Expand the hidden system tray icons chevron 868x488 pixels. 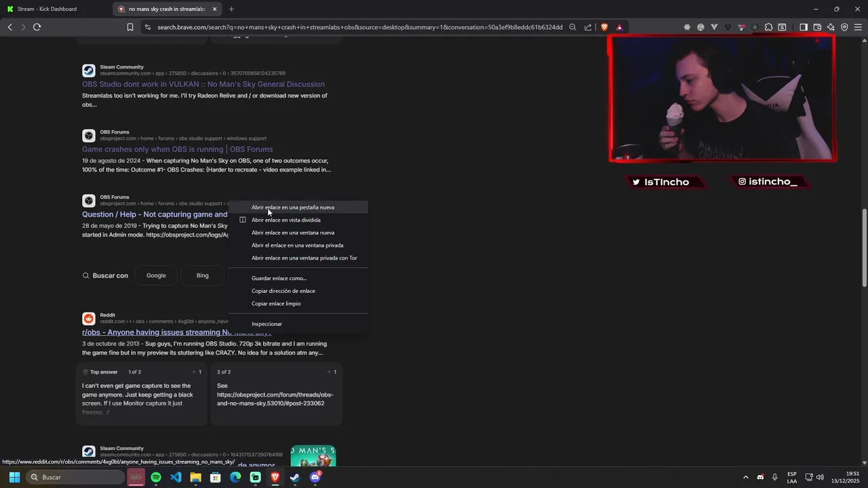coord(745,477)
